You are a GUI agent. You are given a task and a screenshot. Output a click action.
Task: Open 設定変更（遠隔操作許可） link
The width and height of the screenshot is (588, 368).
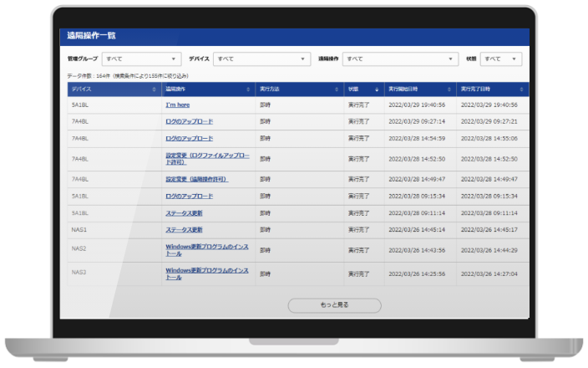(x=196, y=179)
